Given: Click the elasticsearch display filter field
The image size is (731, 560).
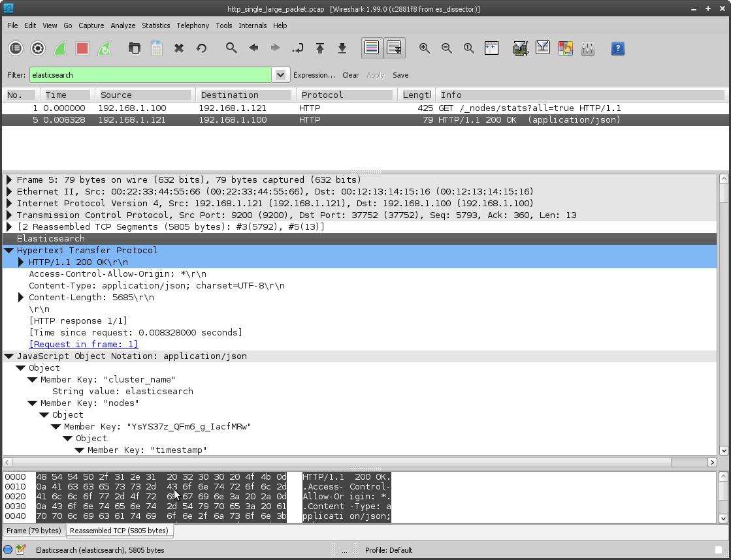Looking at the screenshot, I should click(x=150, y=75).
